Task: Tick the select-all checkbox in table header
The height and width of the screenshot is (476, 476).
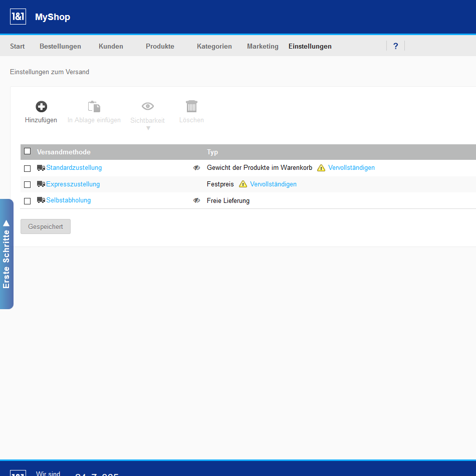Action: (x=28, y=151)
